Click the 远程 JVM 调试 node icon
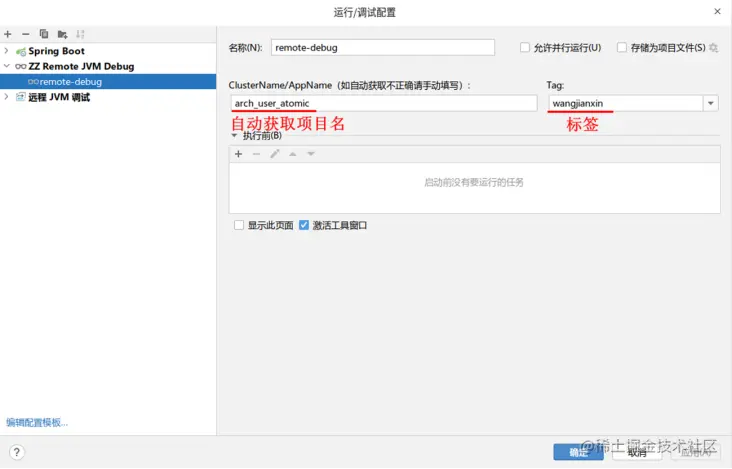 21,97
